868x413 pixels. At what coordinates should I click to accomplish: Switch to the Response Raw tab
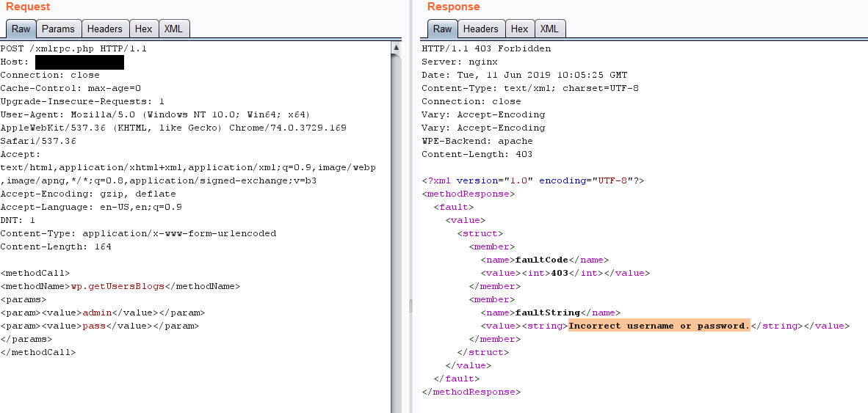(442, 29)
